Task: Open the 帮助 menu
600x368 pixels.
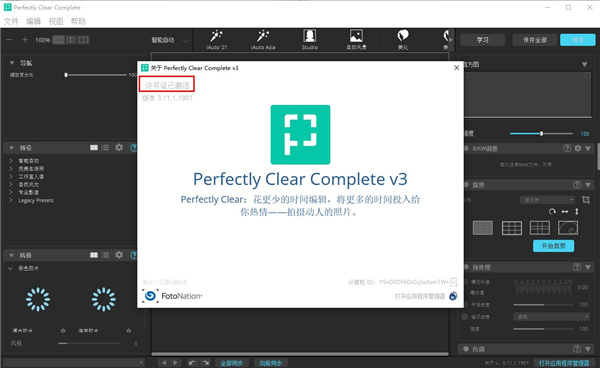Action: (78, 21)
